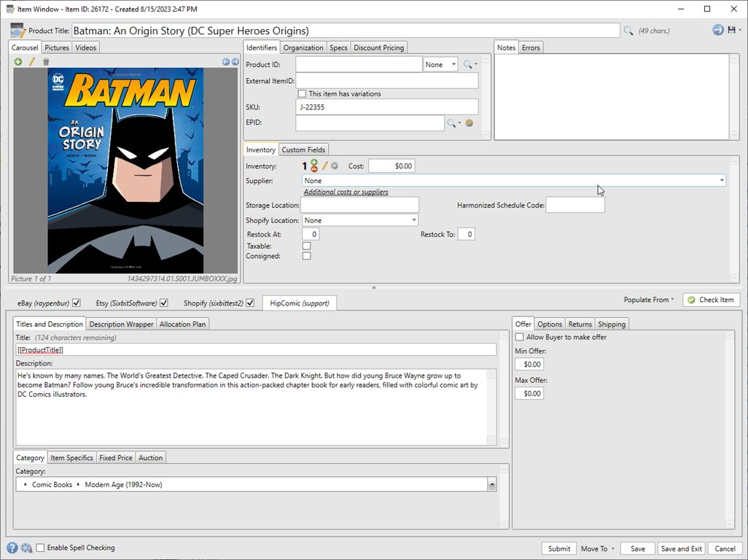Switch to the Errors tab
This screenshot has height=560, width=748.
pyautogui.click(x=531, y=47)
